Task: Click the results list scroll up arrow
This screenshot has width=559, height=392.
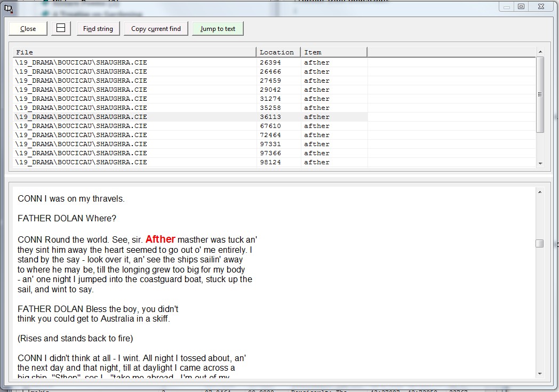Action: pos(540,52)
